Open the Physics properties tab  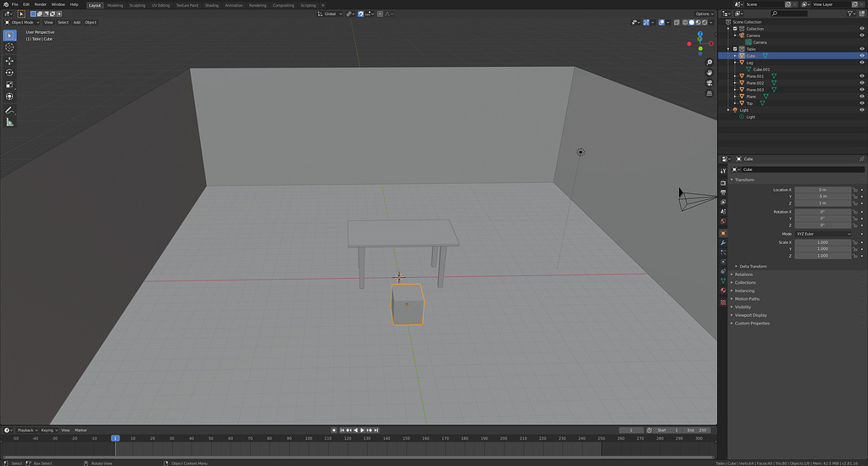click(x=723, y=262)
